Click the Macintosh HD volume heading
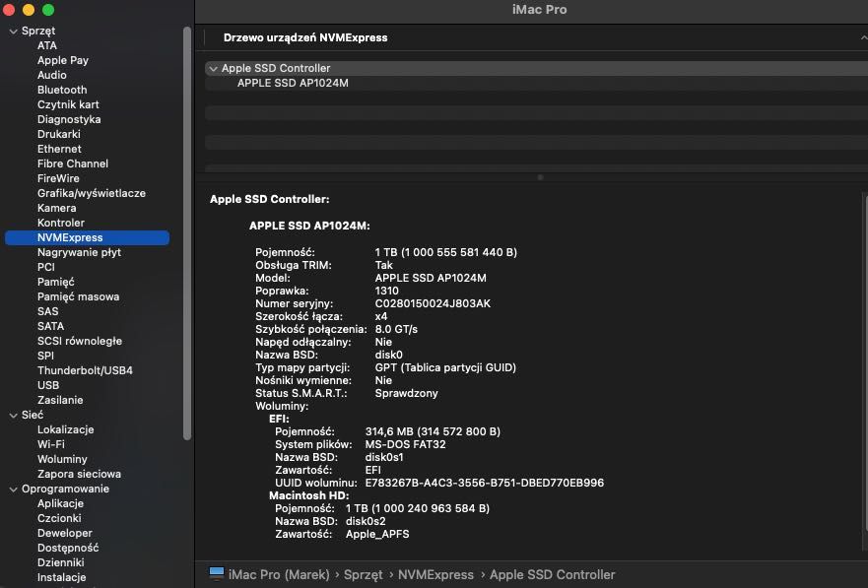The width and height of the screenshot is (868, 588). pyautogui.click(x=309, y=495)
